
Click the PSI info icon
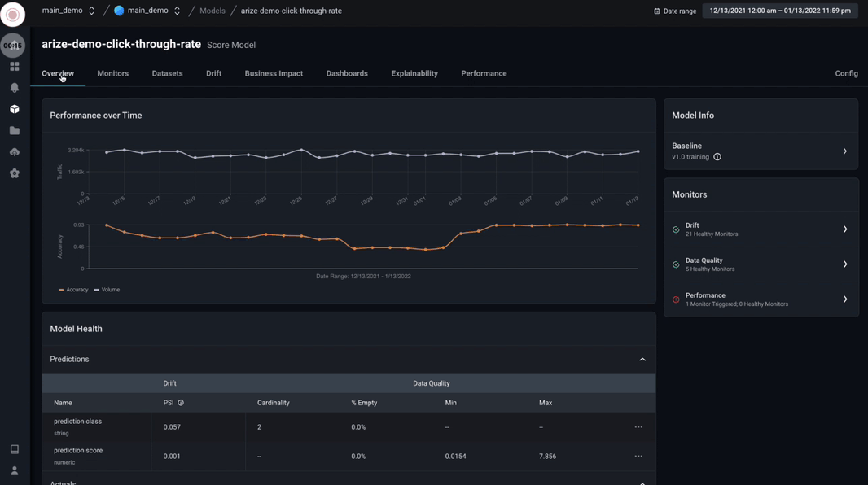pyautogui.click(x=181, y=403)
